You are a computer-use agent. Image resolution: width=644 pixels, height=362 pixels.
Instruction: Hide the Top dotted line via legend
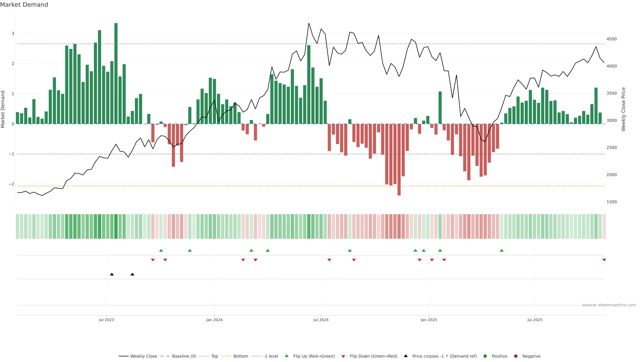(214, 356)
